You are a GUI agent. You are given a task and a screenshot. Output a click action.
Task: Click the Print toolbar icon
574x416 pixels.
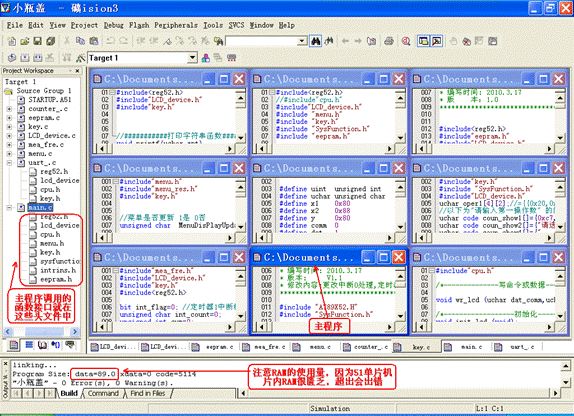pyautogui.click(x=389, y=41)
